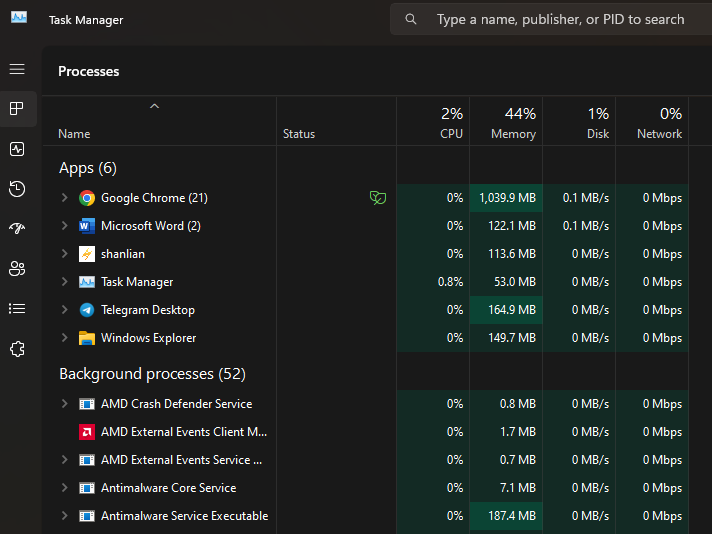The image size is (712, 534).
Task: Expand the Microsoft Word (2) process group
Action: click(x=64, y=226)
